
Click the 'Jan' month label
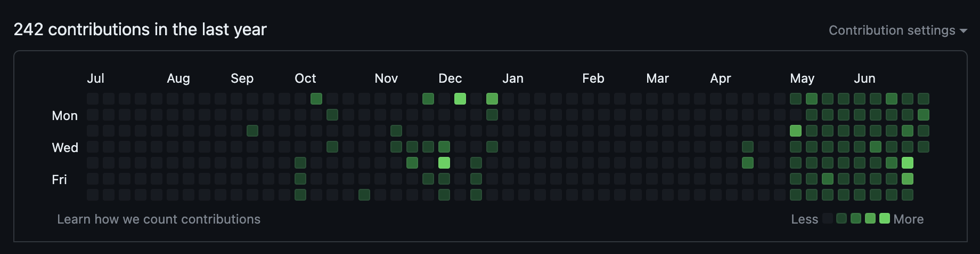(x=513, y=78)
